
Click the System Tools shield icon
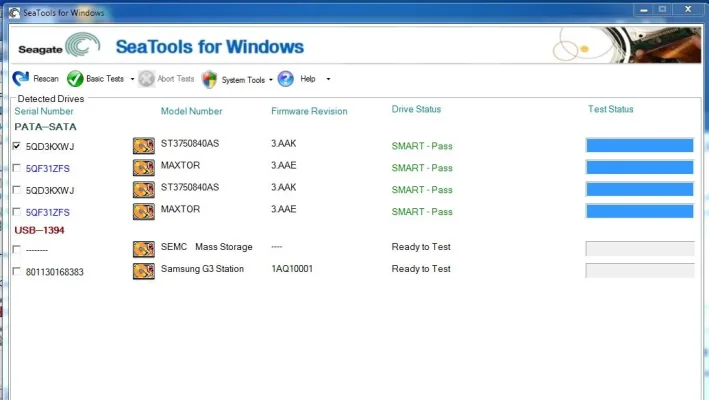pos(209,79)
